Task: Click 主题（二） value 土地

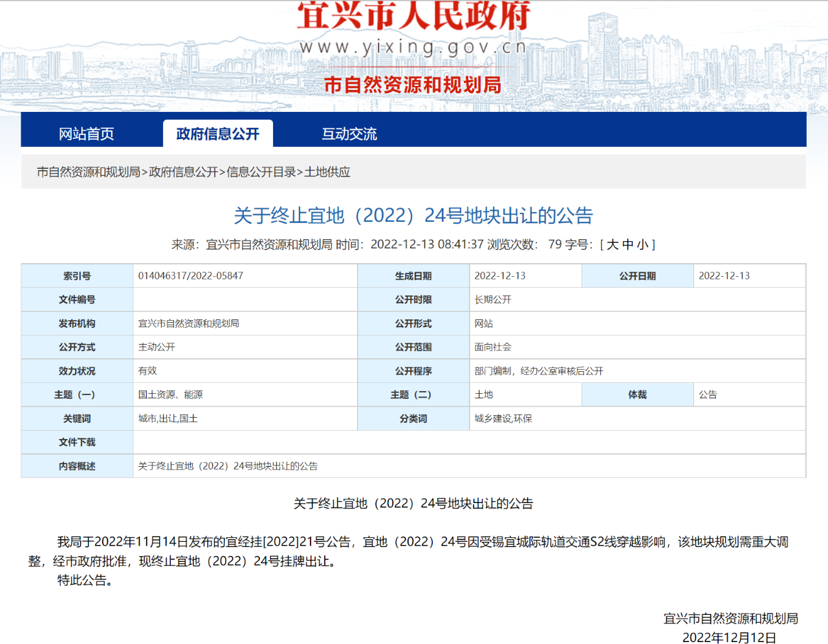Action: pos(484,394)
